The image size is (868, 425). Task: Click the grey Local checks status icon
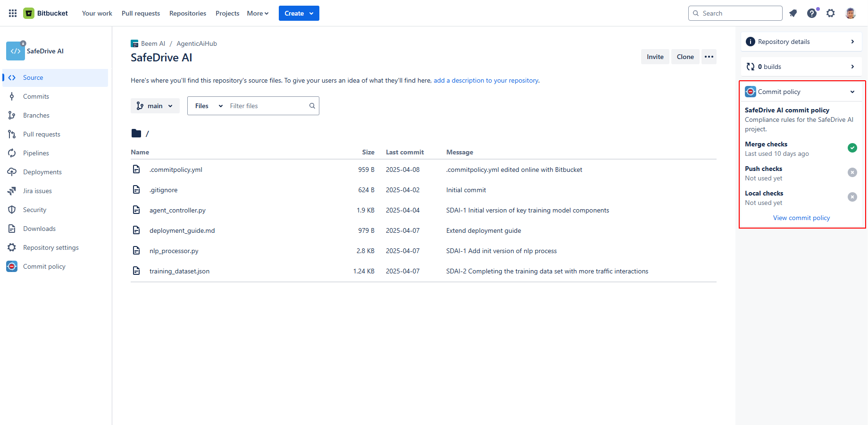point(852,197)
